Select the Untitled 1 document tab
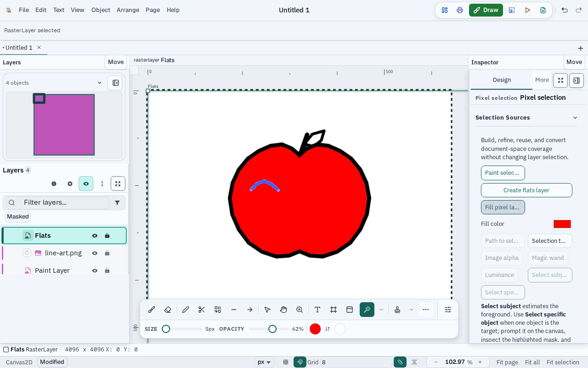The height and width of the screenshot is (368, 588). pyautogui.click(x=19, y=48)
